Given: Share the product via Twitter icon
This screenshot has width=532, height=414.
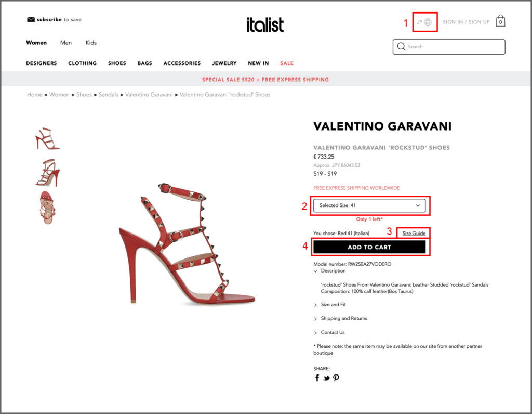Looking at the screenshot, I should pyautogui.click(x=326, y=378).
